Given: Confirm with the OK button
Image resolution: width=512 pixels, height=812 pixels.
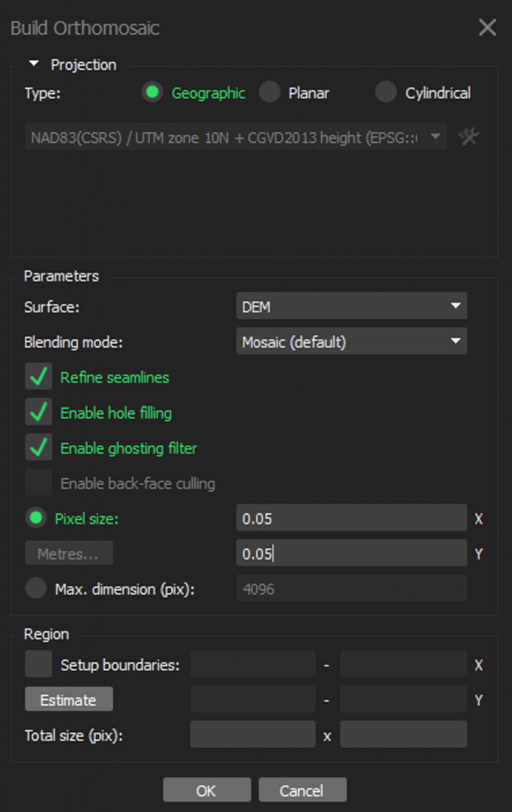Looking at the screenshot, I should [207, 790].
